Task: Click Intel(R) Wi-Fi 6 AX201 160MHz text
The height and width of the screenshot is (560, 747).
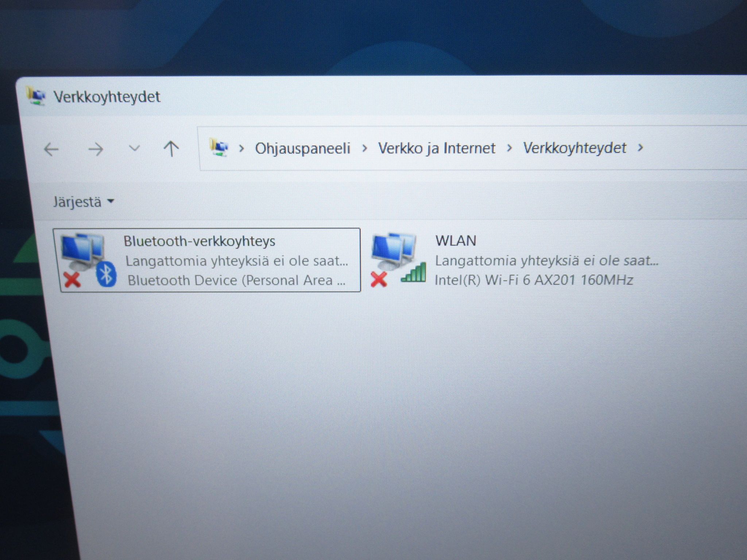Action: (534, 280)
